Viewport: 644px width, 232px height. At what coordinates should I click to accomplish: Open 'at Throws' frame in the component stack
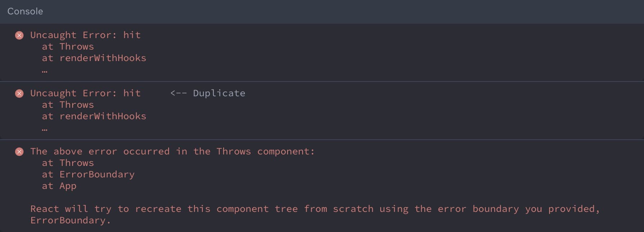68,163
